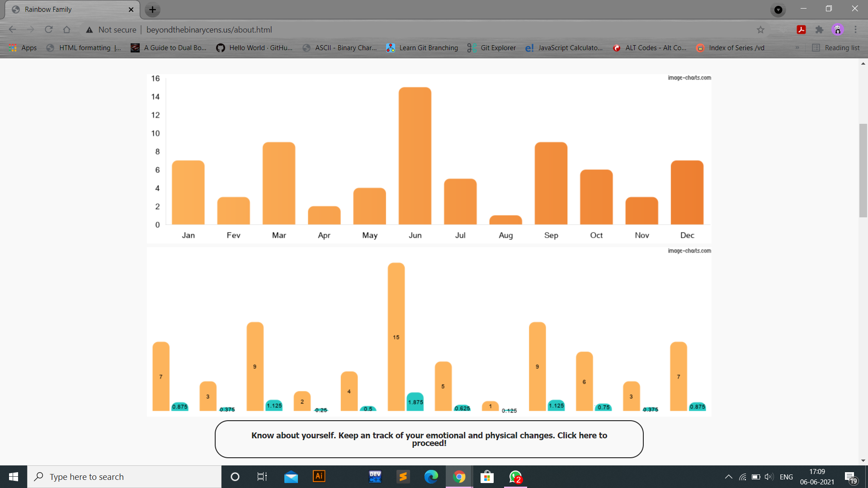The width and height of the screenshot is (868, 488).
Task: Expand hidden bookmarks overflow chevron
Action: 797,48
